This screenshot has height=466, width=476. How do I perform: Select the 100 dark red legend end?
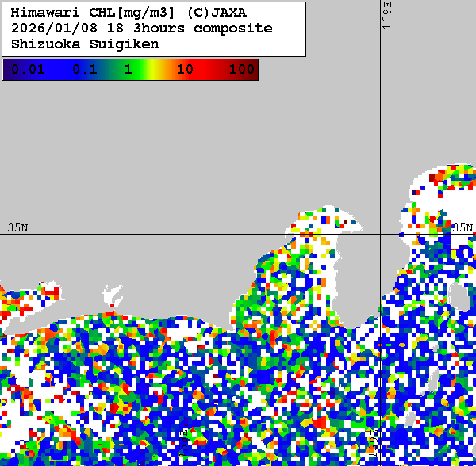pyautogui.click(x=241, y=70)
